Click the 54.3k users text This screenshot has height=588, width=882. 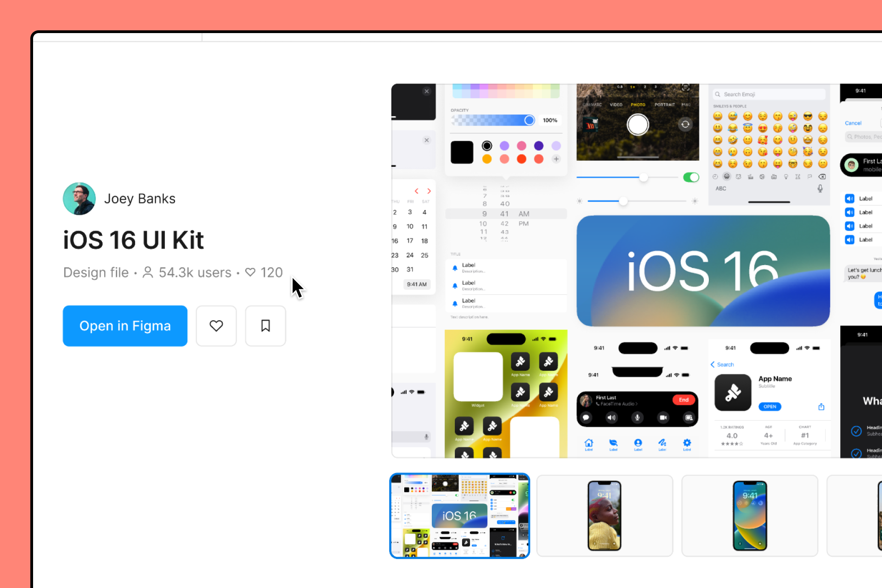pos(195,272)
